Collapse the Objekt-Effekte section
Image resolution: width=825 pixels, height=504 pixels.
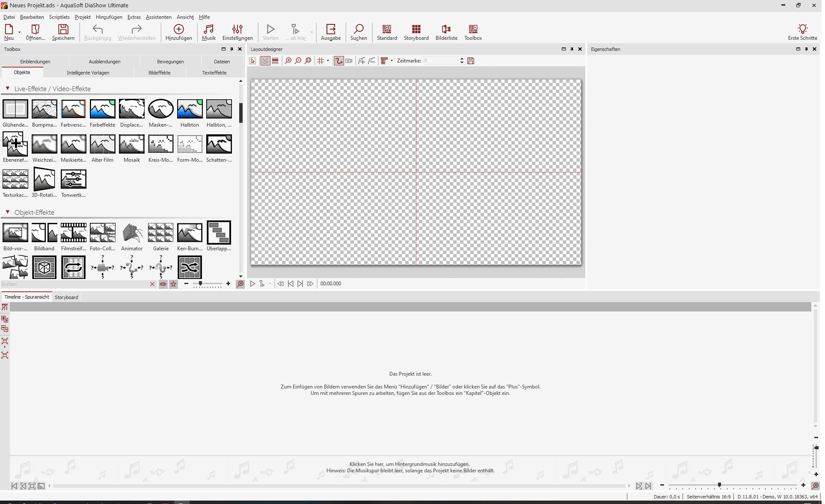(7, 212)
